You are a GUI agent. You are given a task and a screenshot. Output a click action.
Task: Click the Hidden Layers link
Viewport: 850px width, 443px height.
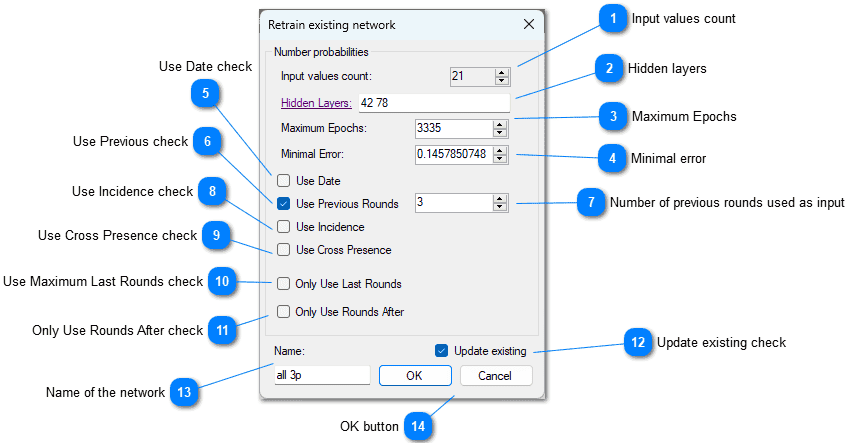[315, 102]
